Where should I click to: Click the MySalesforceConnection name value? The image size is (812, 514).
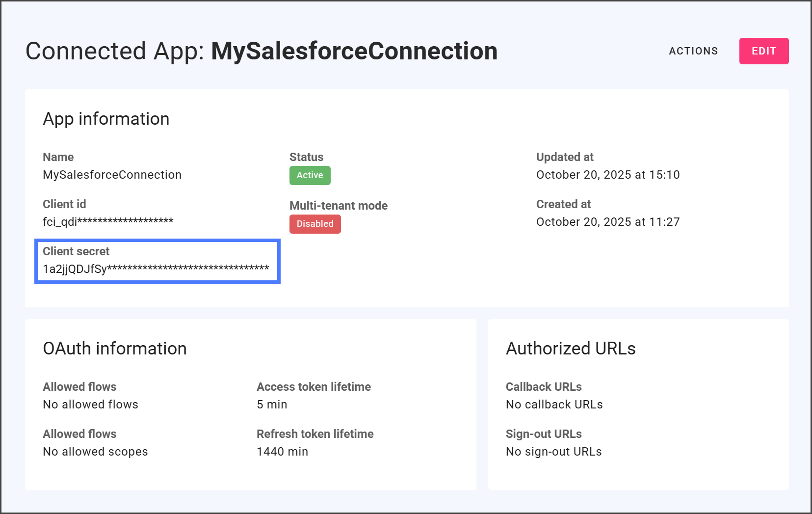click(x=112, y=175)
